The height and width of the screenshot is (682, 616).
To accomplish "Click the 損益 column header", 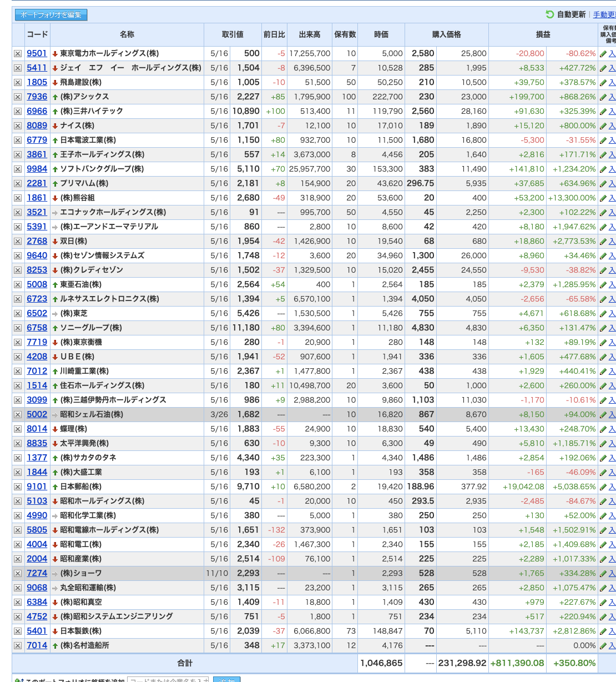I will 543,34.
